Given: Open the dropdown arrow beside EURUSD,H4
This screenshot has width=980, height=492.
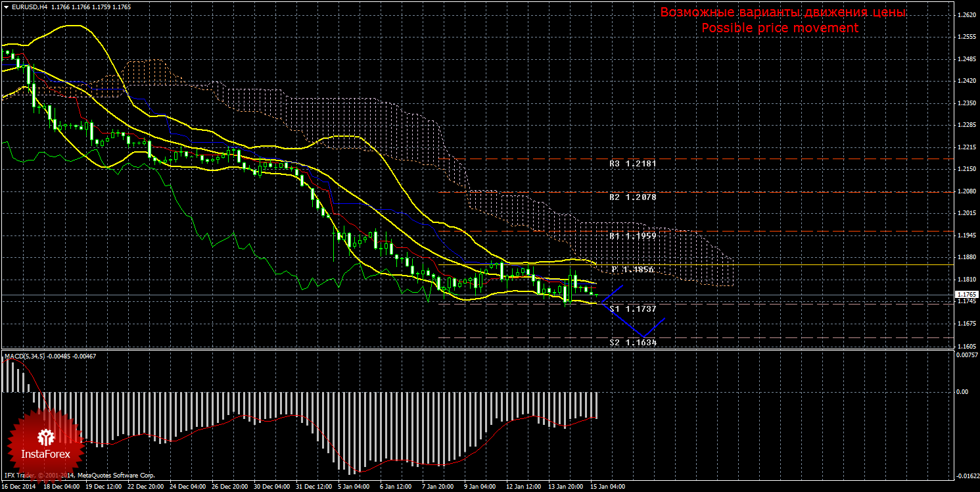Looking at the screenshot, I should 5,7.
